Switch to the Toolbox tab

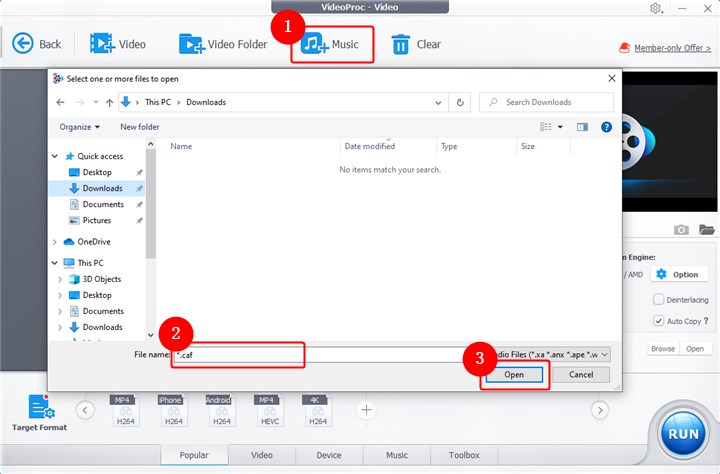click(464, 455)
